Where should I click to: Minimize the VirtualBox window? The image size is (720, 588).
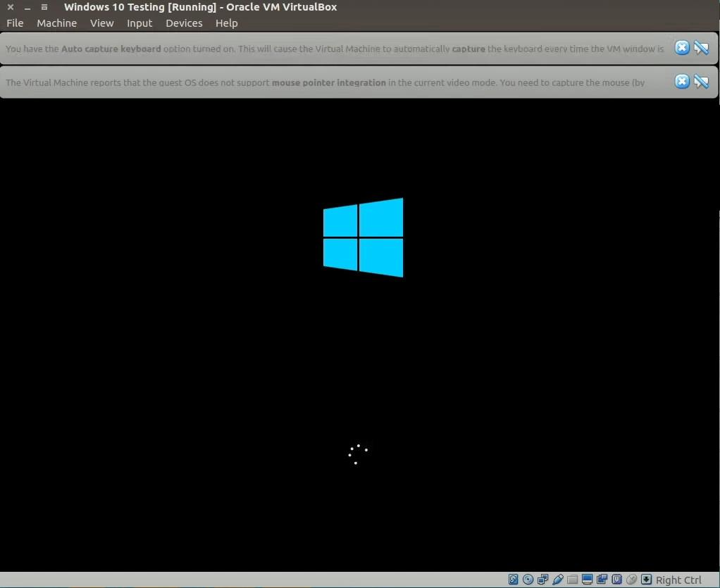27,7
